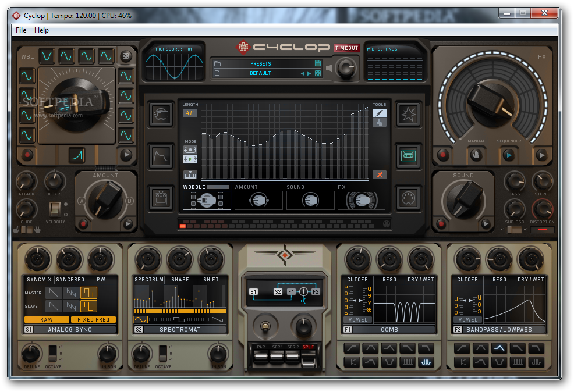The image size is (574, 392).
Task: Click the round MIDI connector button beside FX tab
Action: pyautogui.click(x=408, y=198)
